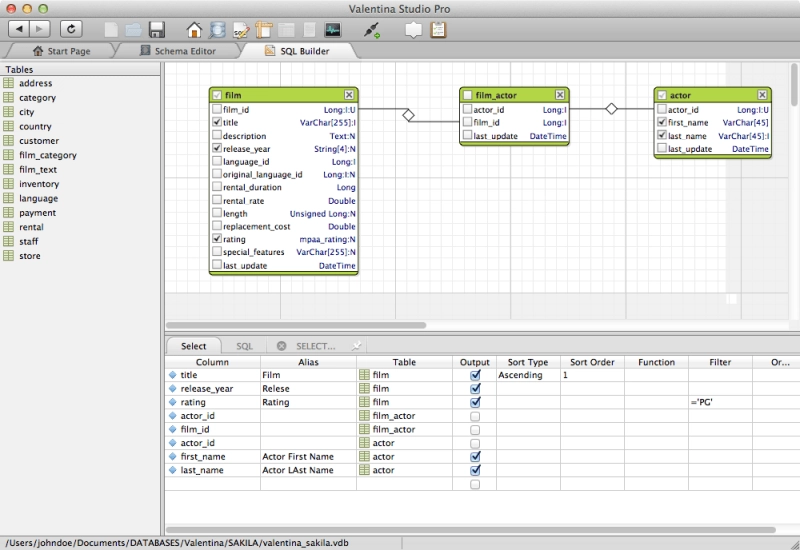Check description field in film table
The width and height of the screenshot is (800, 550).
coord(217,135)
